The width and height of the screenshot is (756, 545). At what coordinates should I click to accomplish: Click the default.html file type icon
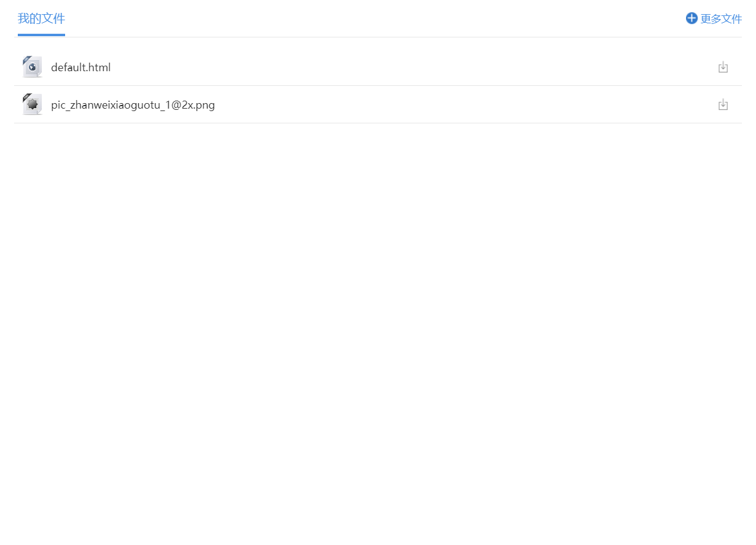[x=32, y=67]
